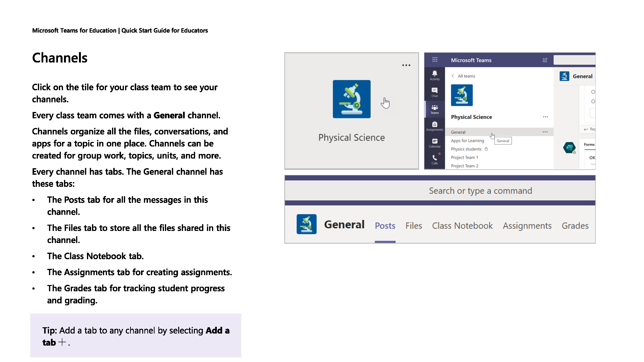Viewport: 644px width, 362px height.
Task: Open the Class Notebook tab
Action: (462, 226)
